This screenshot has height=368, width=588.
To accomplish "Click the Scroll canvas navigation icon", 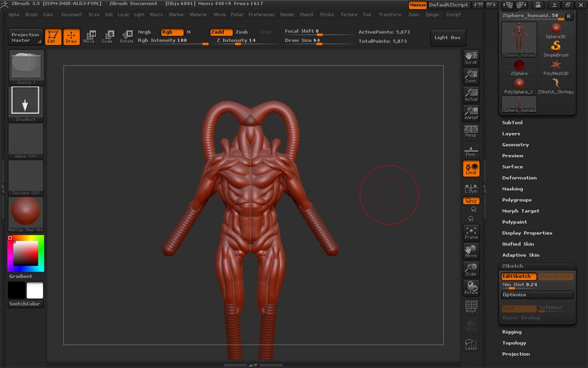I will pyautogui.click(x=471, y=58).
